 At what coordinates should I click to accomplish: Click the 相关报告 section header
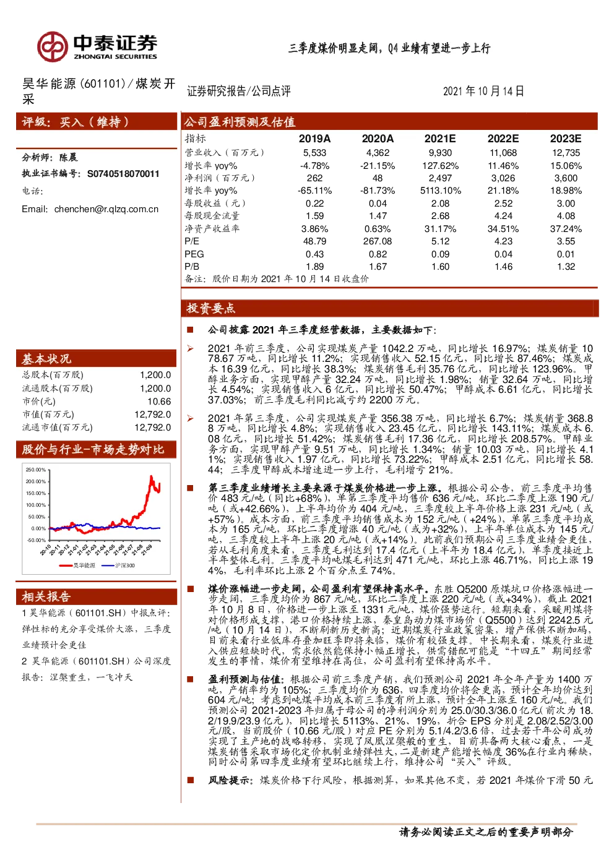pos(97,596)
